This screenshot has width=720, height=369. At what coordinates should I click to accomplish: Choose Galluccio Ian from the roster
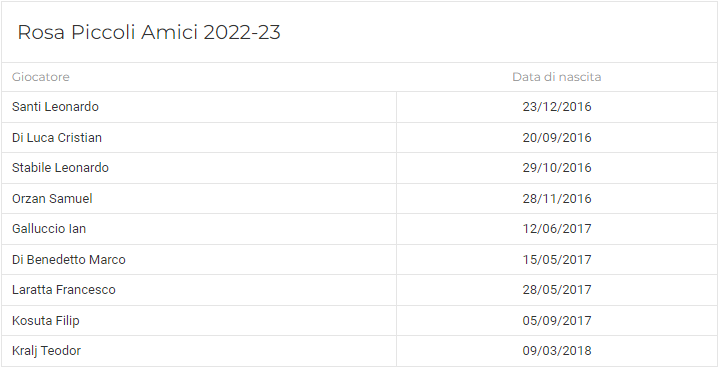[x=49, y=229]
